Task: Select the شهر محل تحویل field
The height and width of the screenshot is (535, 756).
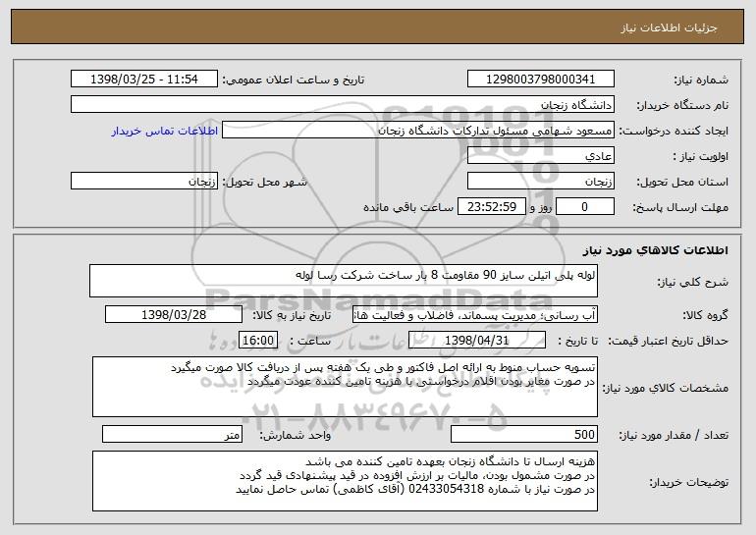Action: (144, 182)
